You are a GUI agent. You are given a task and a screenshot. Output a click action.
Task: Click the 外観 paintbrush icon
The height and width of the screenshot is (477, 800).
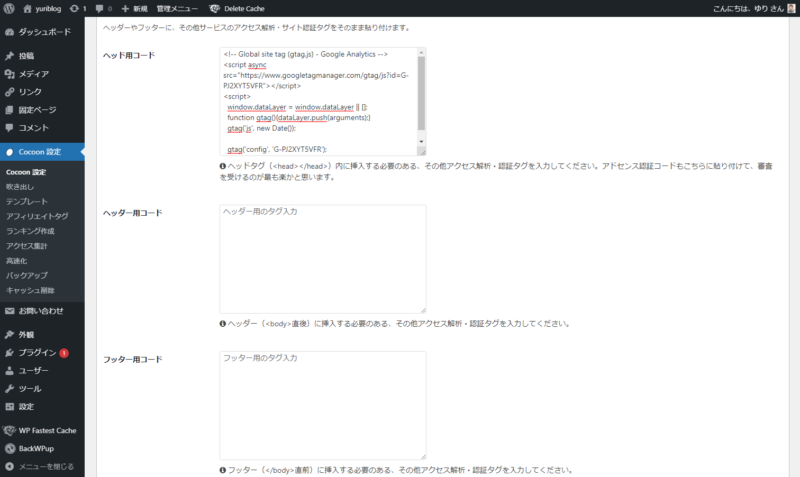9,335
